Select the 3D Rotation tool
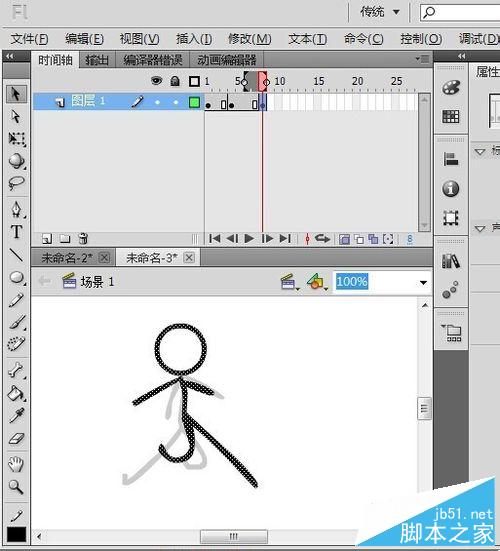The height and width of the screenshot is (551, 500). 17,161
